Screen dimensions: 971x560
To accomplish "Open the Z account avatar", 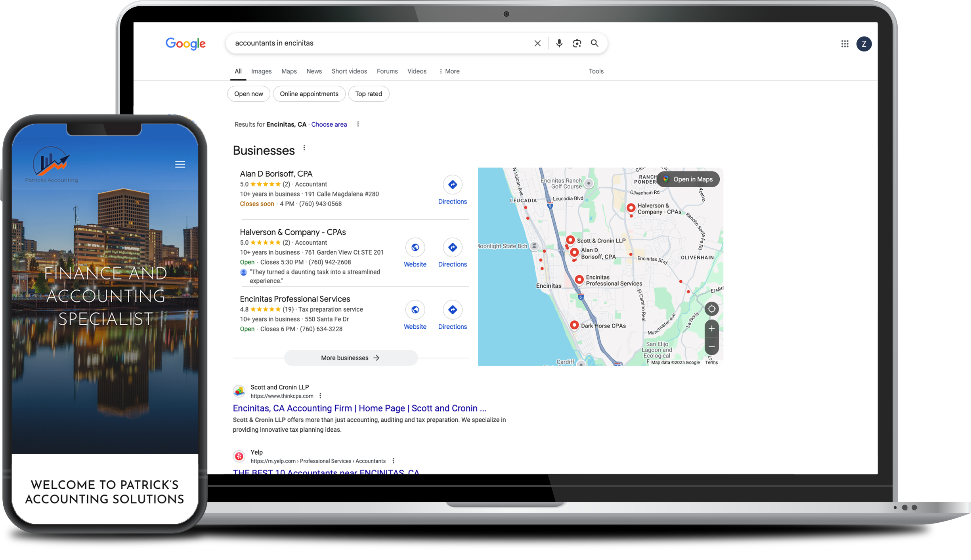I will coord(864,44).
